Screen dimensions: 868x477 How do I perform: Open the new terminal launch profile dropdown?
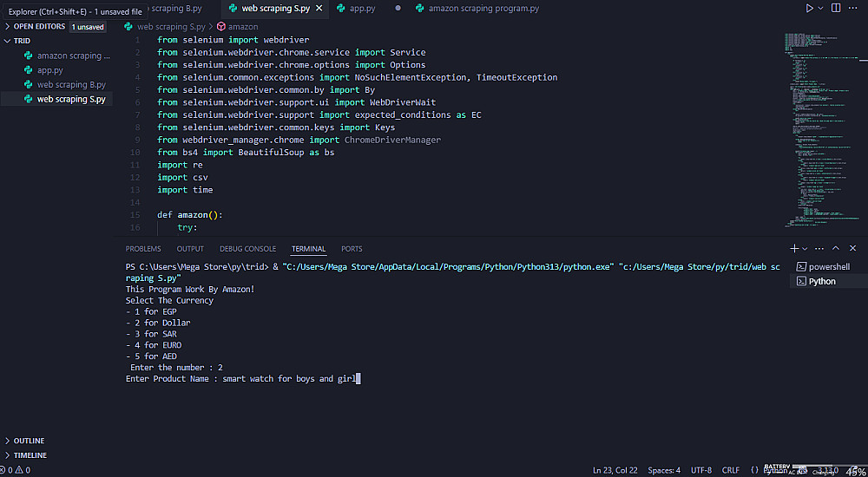pyautogui.click(x=805, y=249)
